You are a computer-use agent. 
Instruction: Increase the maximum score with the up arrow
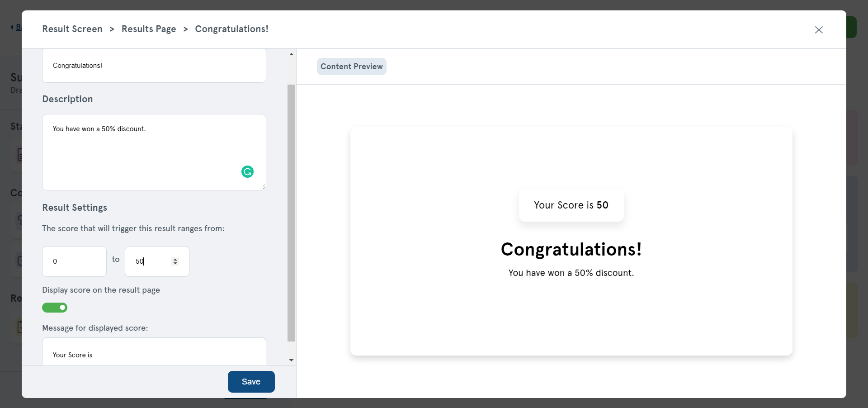175,259
